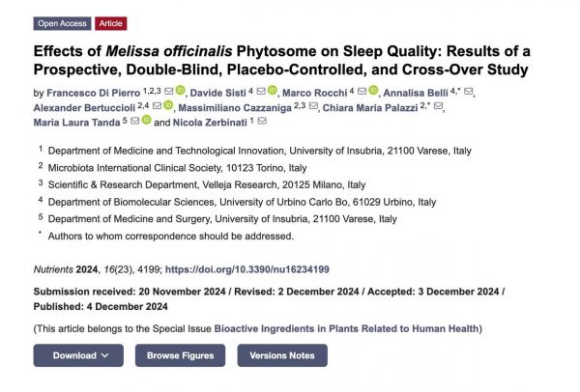This screenshot has height=392, width=580.
Task: Click email envelope for Nicola Zerbinati
Action: 261,123
